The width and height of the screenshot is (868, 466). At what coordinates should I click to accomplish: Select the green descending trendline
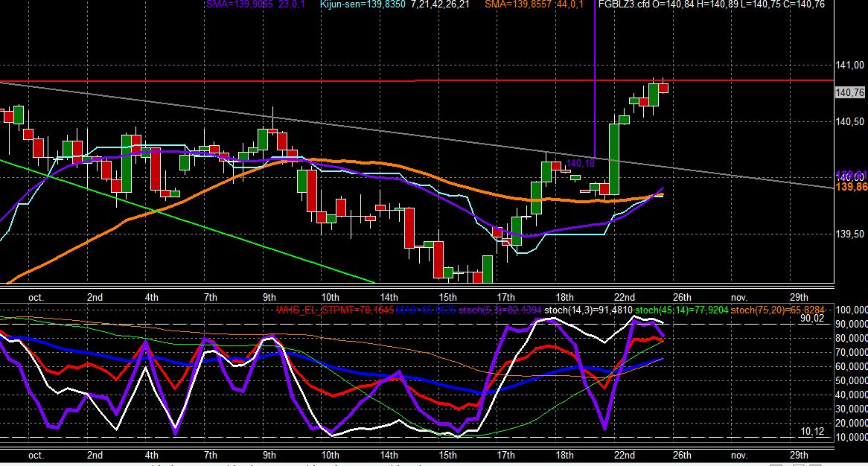pos(187,221)
